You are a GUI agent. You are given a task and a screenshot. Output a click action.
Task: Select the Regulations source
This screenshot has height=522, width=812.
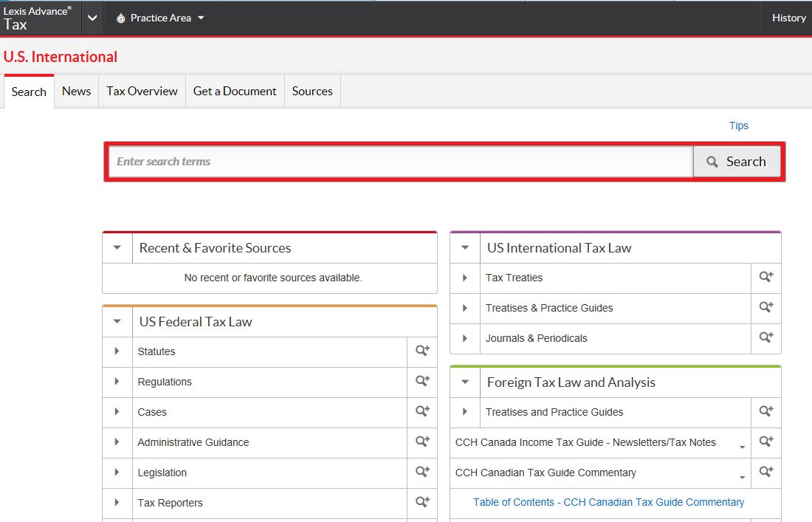(165, 382)
